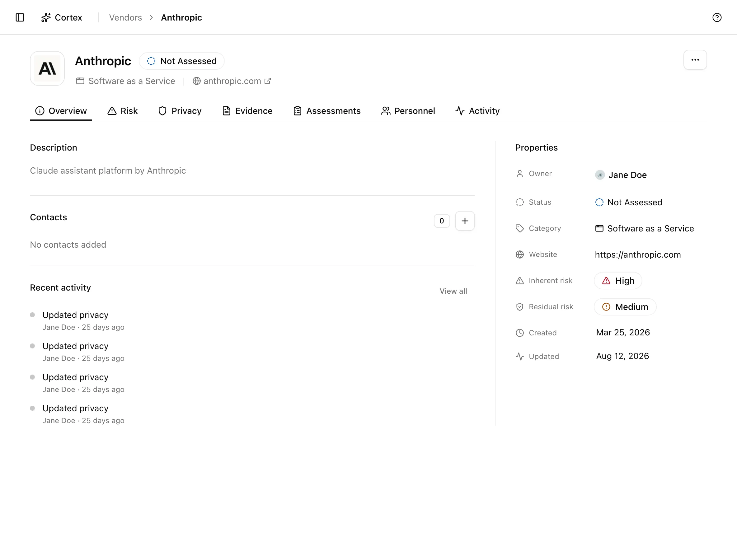Click the Website globe icon in properties
Screen dimensions: 737x560
tap(519, 255)
